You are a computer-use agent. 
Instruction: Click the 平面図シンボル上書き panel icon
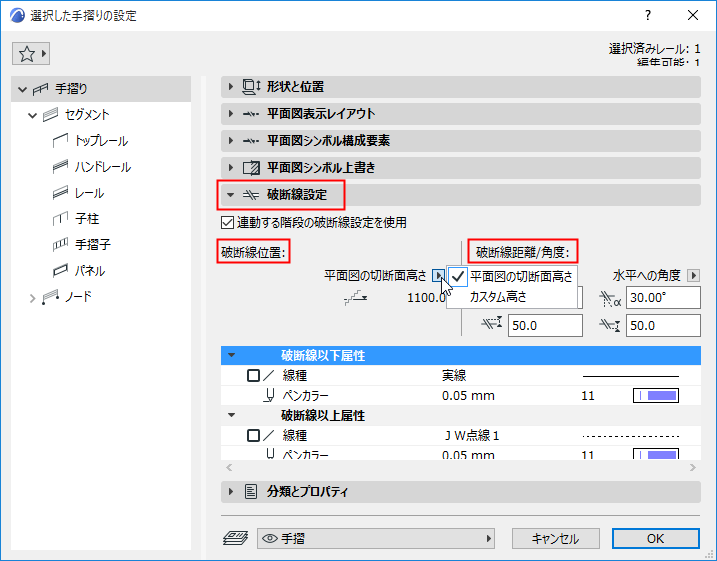coord(251,168)
